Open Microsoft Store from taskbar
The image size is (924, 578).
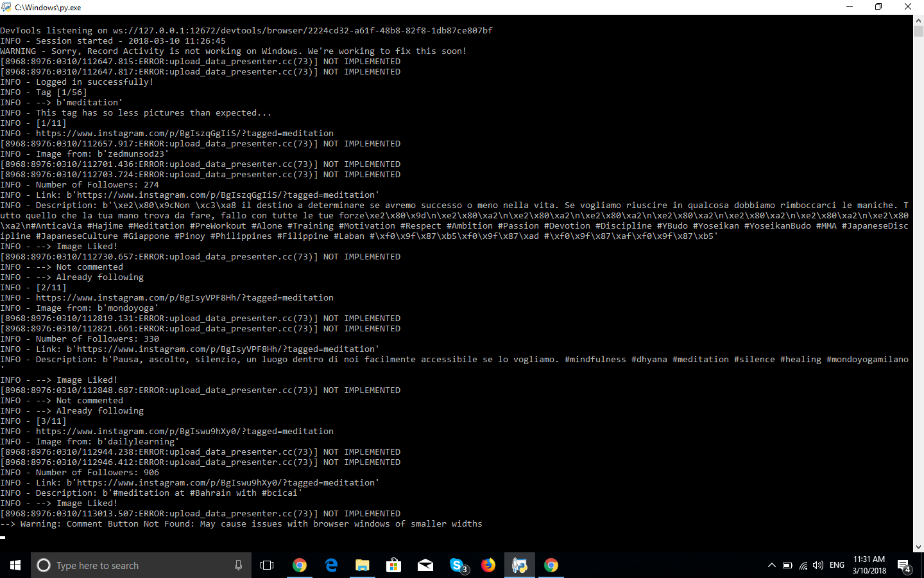point(394,565)
